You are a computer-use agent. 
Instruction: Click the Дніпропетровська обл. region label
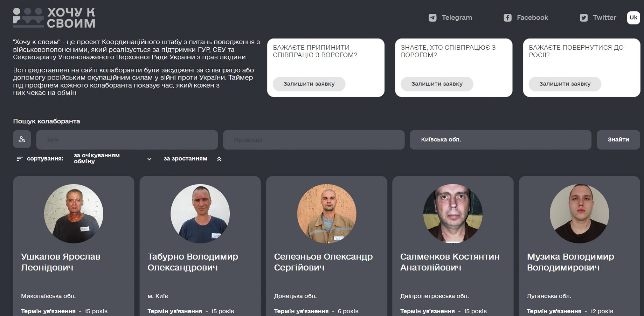tap(434, 296)
